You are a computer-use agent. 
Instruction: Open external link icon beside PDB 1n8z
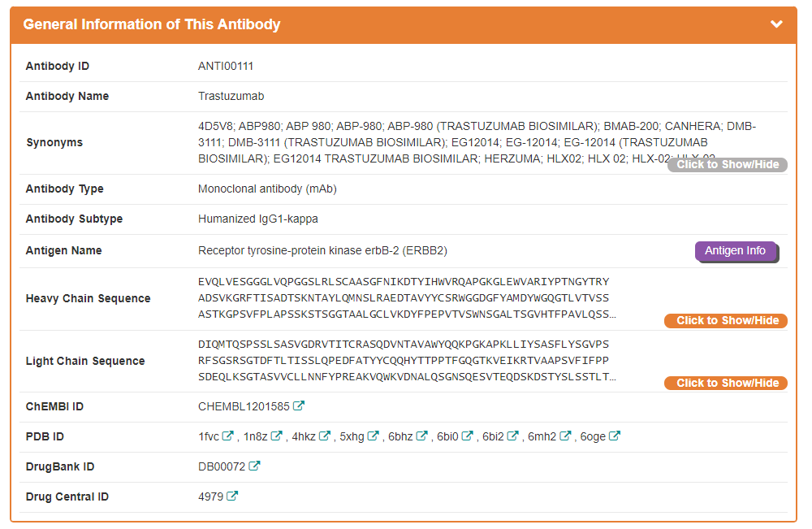pyautogui.click(x=277, y=436)
